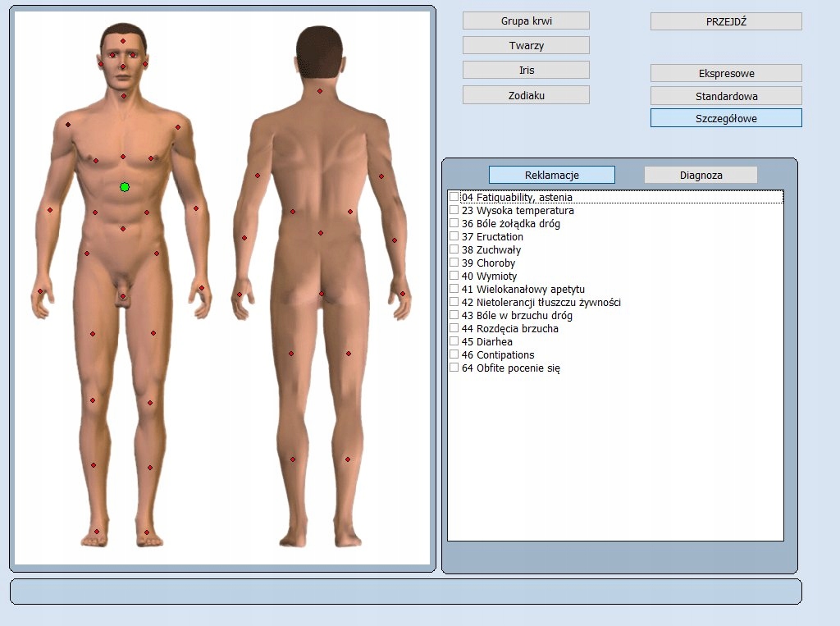Viewport: 840px width, 626px height.
Task: Select the center chest point on front figure
Action: coord(123,157)
